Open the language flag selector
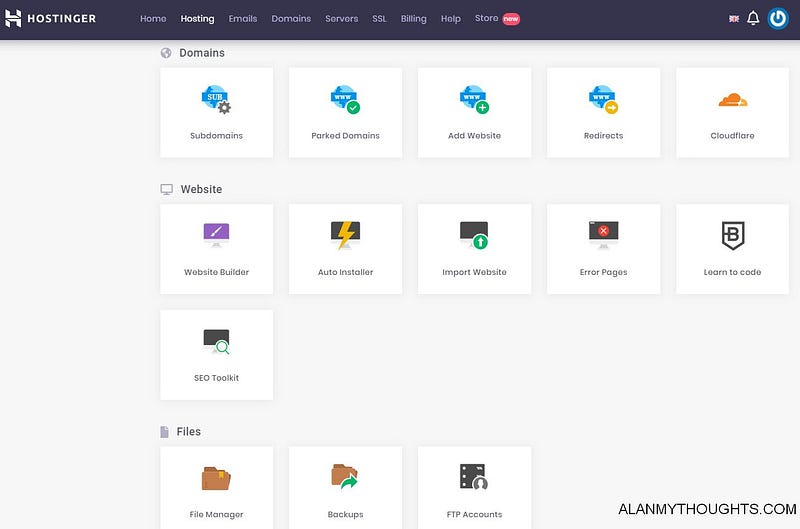Screen dimensions: 800x529 pos(734,19)
